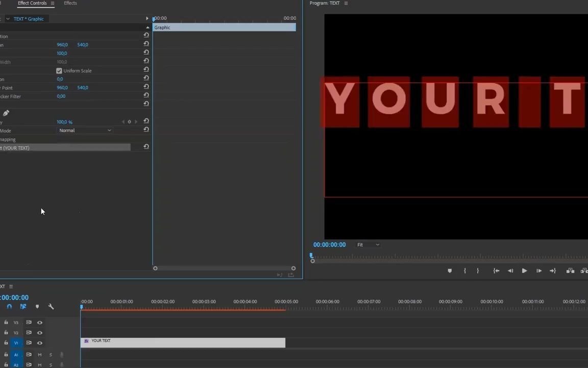Click the Effect Controls zoom scrollbar
The width and height of the screenshot is (588, 368).
coord(224,268)
